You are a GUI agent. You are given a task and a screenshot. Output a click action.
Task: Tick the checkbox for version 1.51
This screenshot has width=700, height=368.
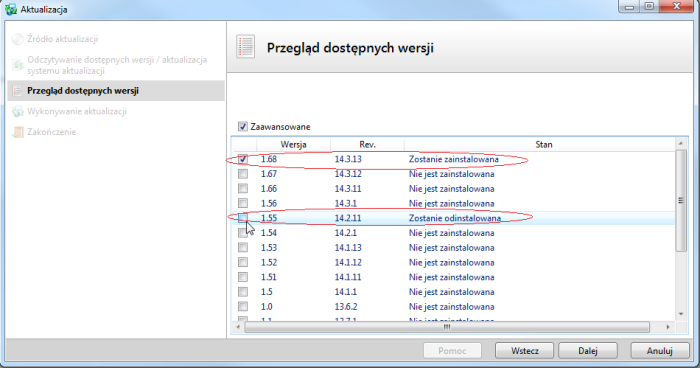pos(243,277)
